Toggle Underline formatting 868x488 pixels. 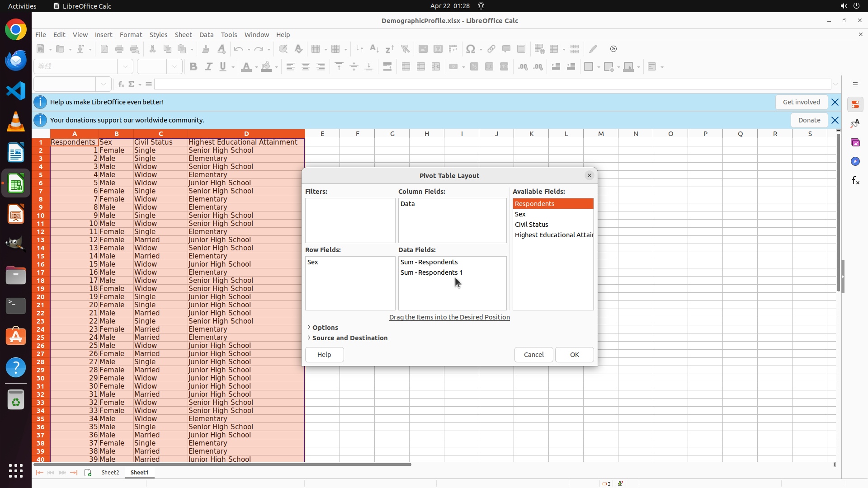tap(223, 67)
